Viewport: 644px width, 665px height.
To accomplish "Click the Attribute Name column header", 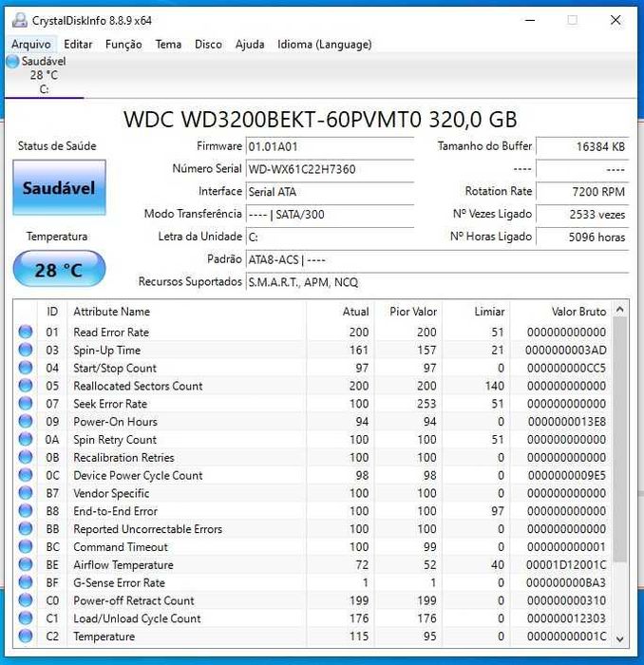I will tap(186, 312).
